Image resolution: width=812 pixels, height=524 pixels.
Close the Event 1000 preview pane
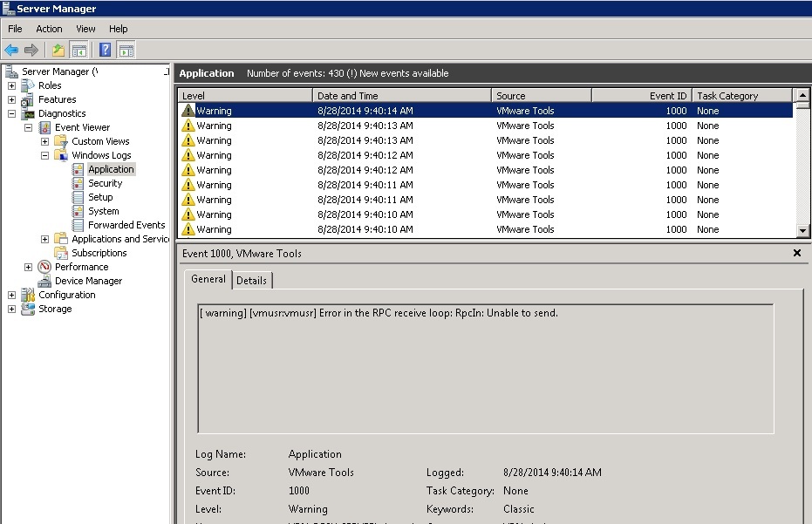[x=797, y=253]
